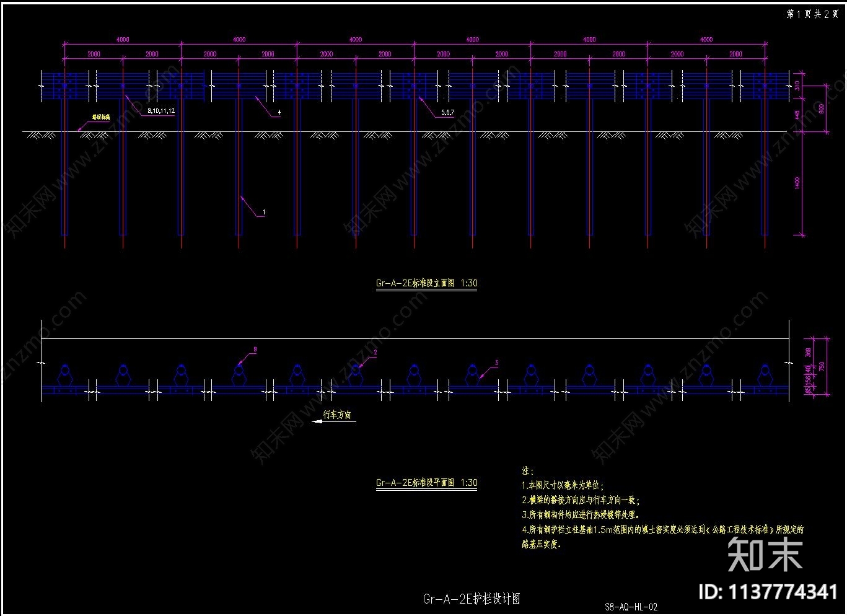The height and width of the screenshot is (616, 847).
Task: Select the Gr-A-2E标准段立面图 1:30 title
Action: pos(426,283)
